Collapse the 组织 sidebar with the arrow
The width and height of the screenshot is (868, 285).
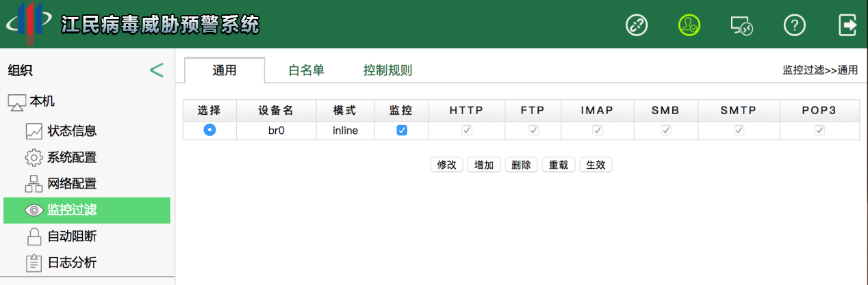157,70
